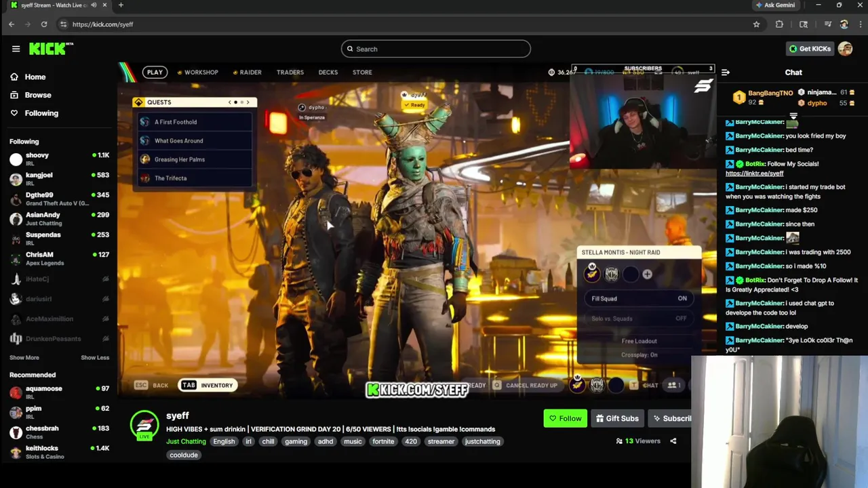Click share icon next to viewers

[673, 441]
